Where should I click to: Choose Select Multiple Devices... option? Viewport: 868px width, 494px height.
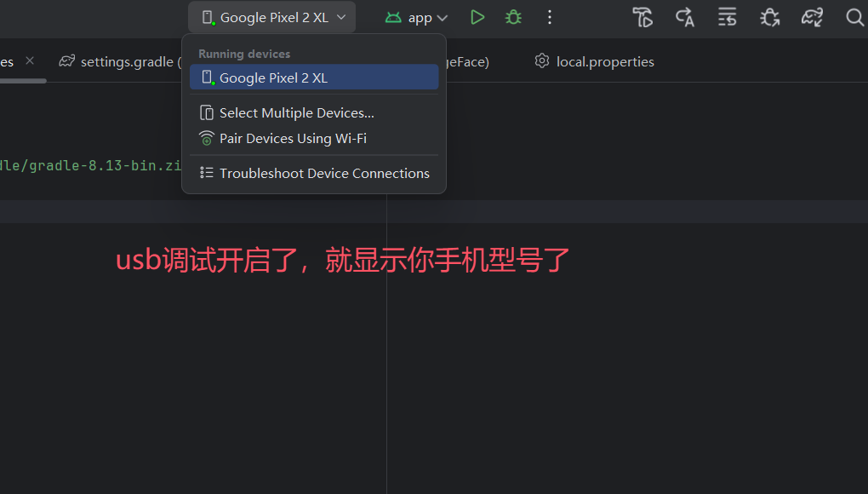point(314,113)
